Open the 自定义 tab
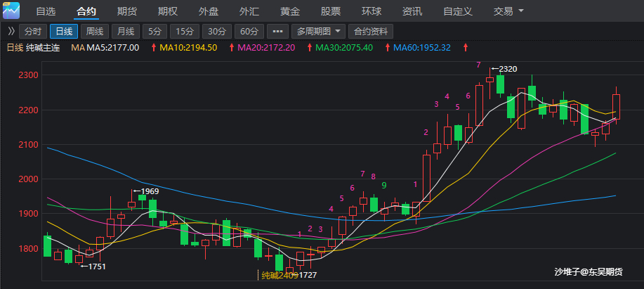 coord(458,11)
